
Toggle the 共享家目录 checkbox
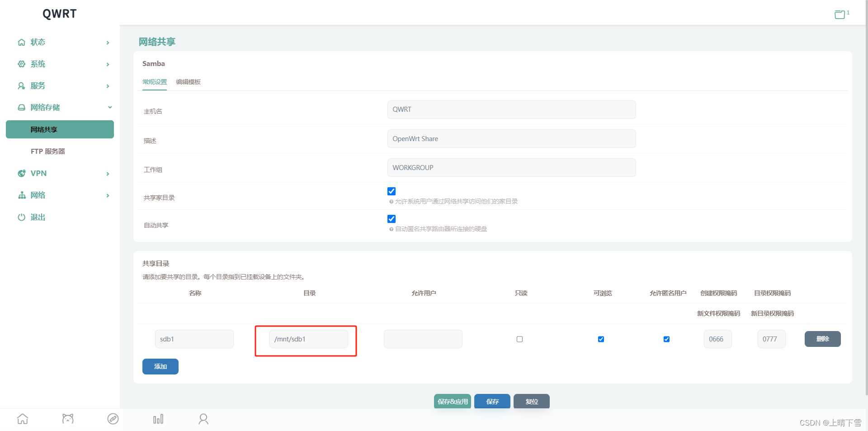click(x=392, y=191)
